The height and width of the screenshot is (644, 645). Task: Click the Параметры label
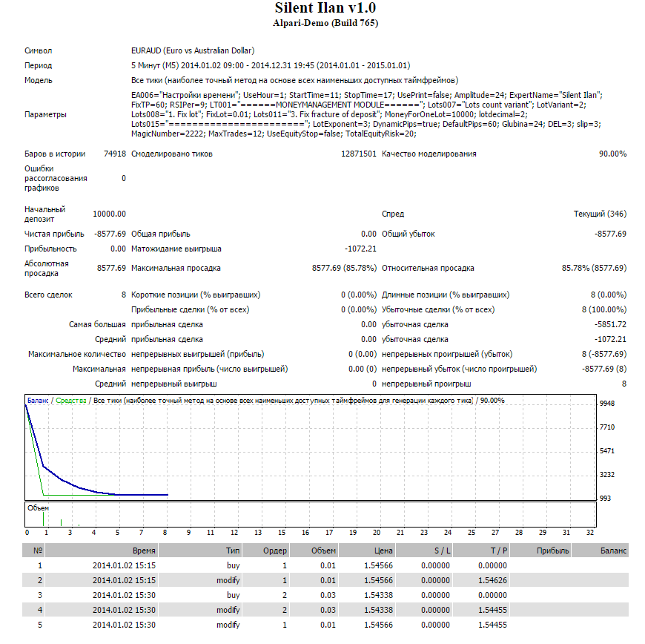click(45, 114)
